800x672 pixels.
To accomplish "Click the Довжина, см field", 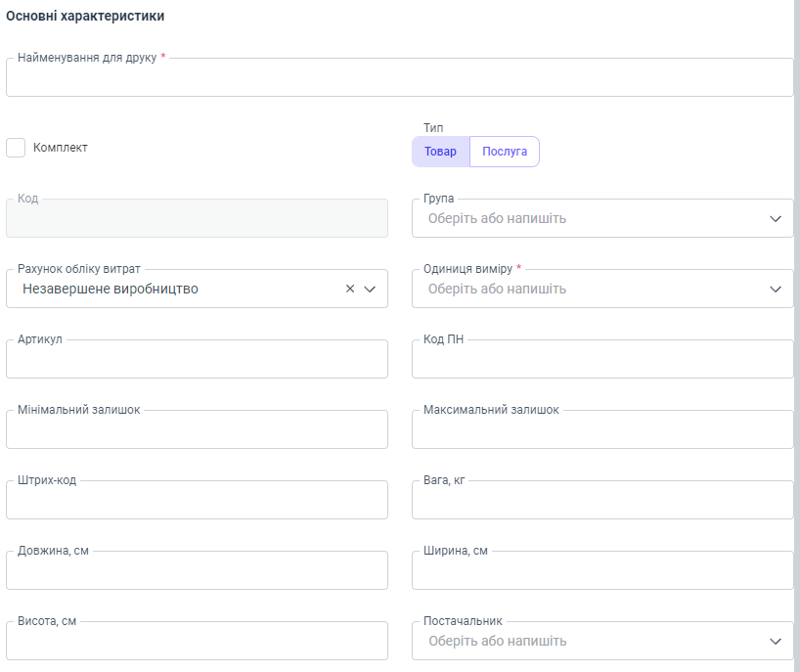I will click(197, 571).
